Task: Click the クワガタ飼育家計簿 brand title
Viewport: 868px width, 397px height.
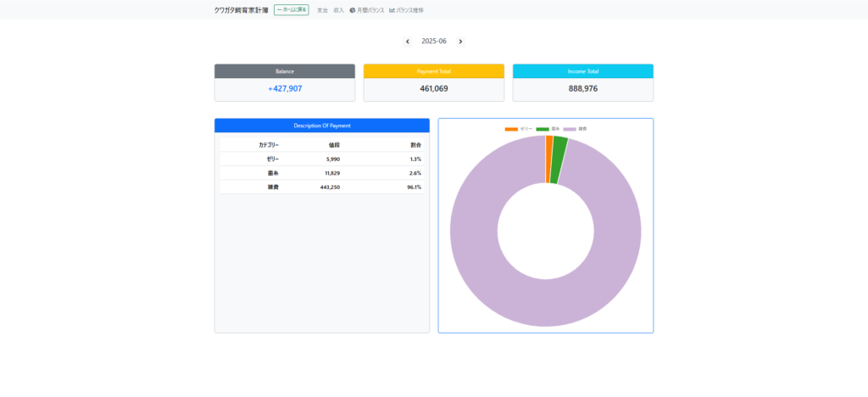Action: (242, 10)
